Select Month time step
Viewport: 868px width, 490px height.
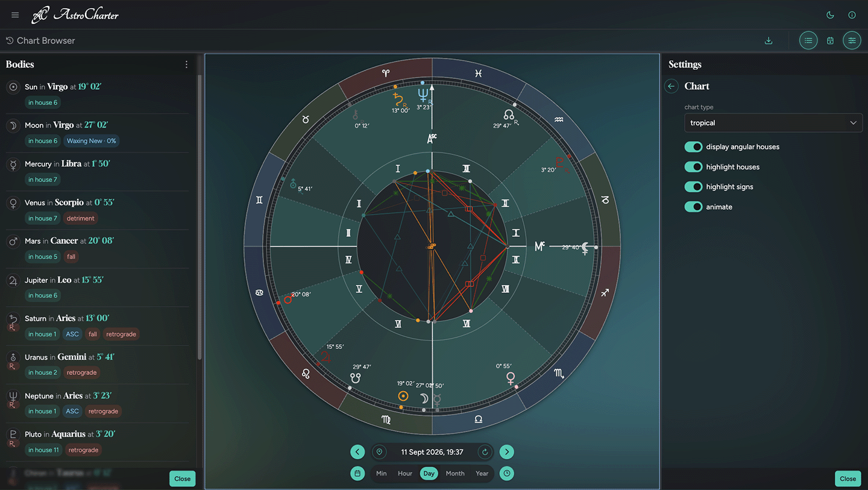click(x=455, y=473)
